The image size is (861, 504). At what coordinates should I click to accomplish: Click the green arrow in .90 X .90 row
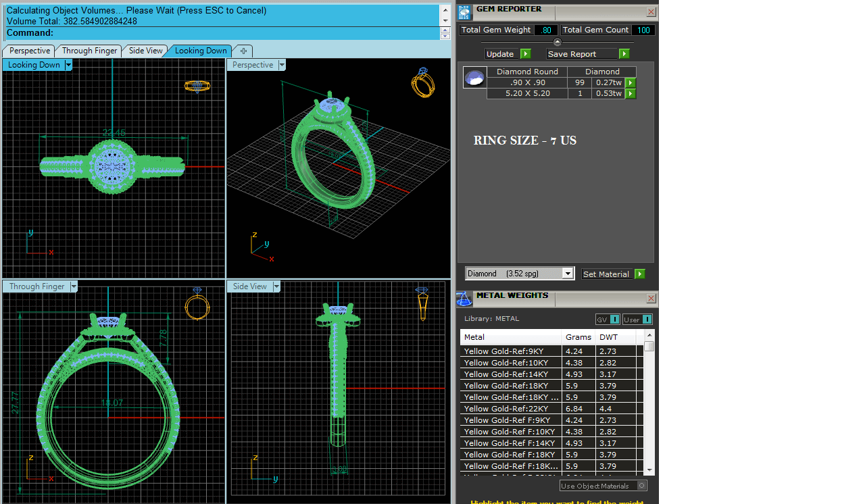(631, 82)
